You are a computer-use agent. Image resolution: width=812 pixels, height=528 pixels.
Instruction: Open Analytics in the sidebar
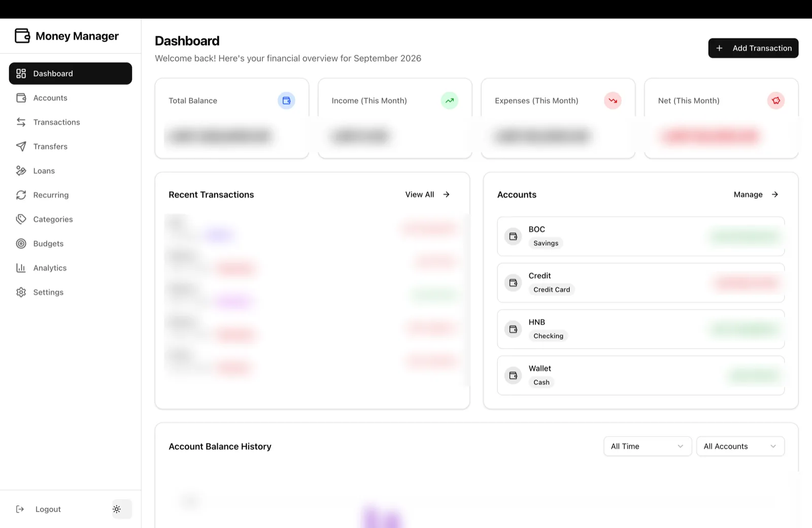point(71,268)
